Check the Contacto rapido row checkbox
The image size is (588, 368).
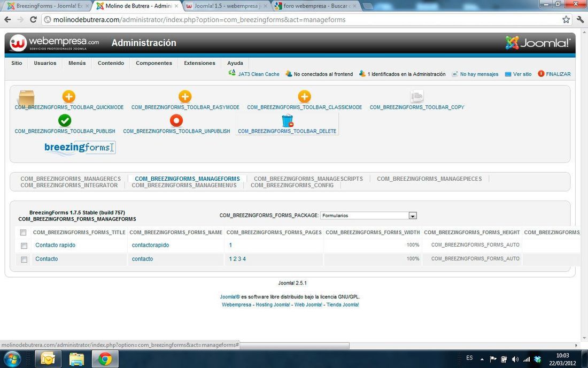pyautogui.click(x=24, y=246)
